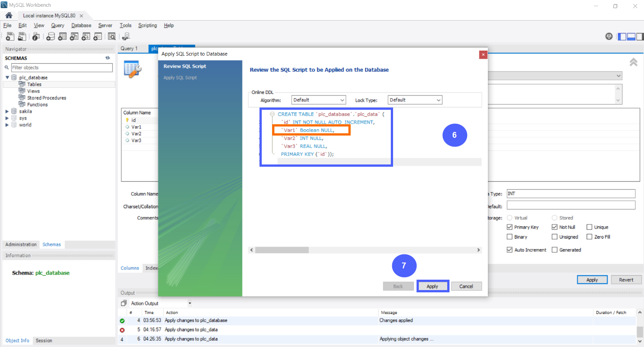
Task: Open Workbench preferences gear icon
Action: (x=609, y=36)
